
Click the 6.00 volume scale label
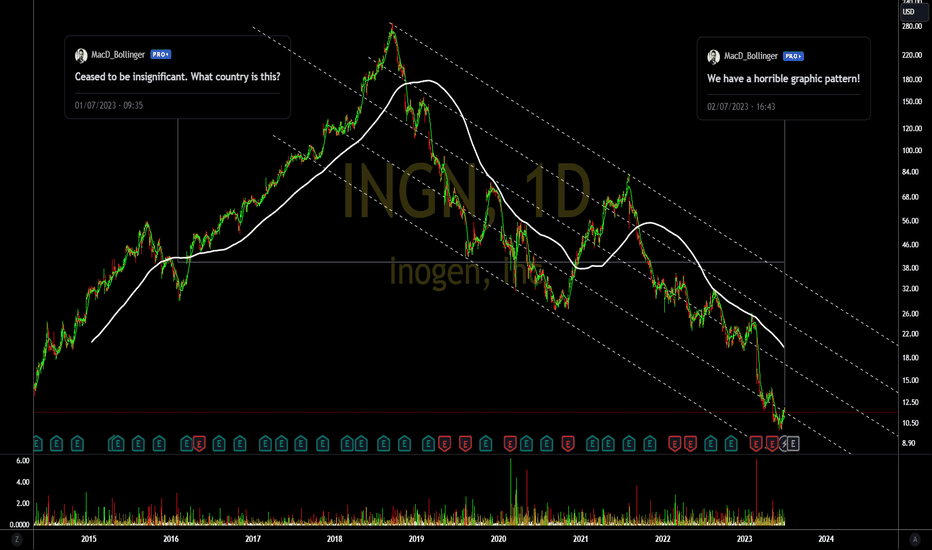[x=23, y=461]
